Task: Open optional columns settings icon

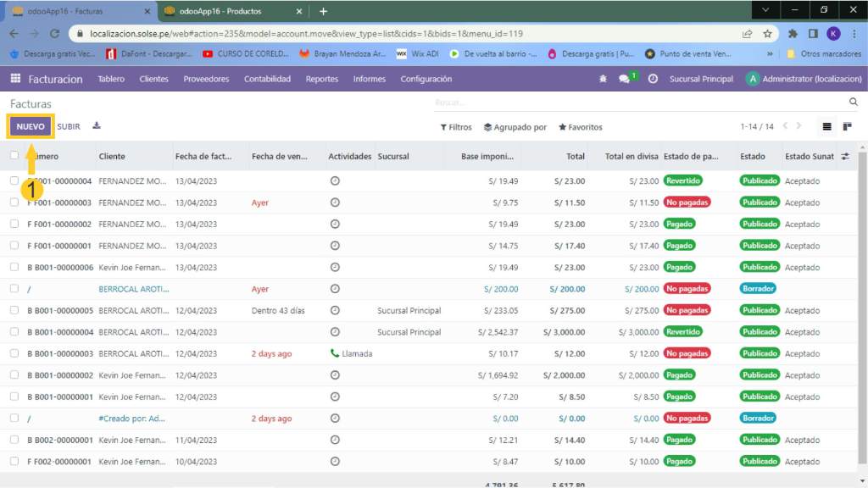Action: [845, 156]
